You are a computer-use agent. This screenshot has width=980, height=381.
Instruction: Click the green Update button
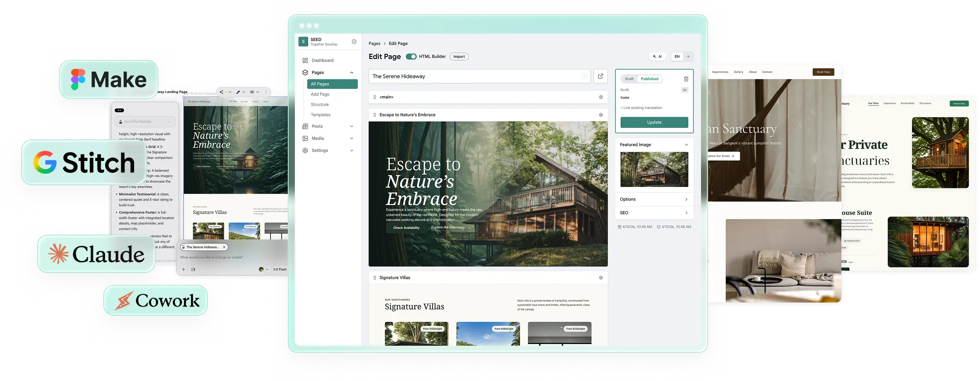[x=654, y=122]
